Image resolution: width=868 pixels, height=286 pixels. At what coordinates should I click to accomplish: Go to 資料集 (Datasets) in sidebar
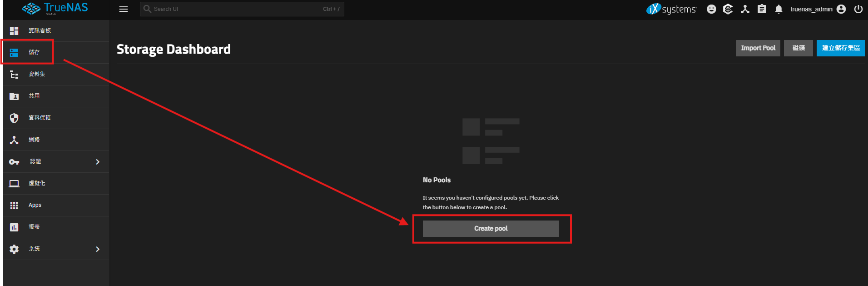[x=37, y=74]
